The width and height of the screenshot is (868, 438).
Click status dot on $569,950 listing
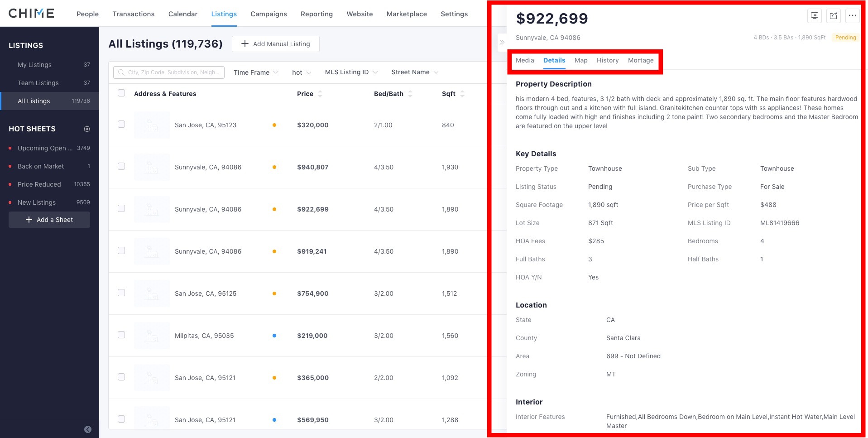[274, 420]
